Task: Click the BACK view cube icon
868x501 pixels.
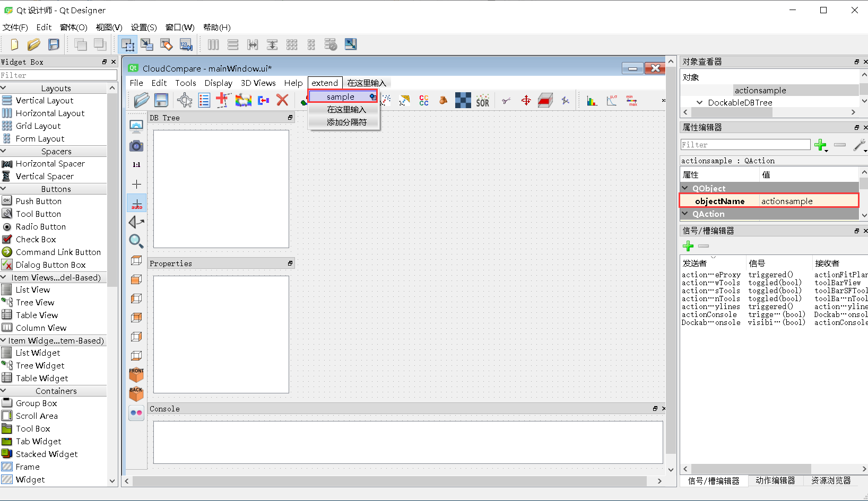Action: 136,393
